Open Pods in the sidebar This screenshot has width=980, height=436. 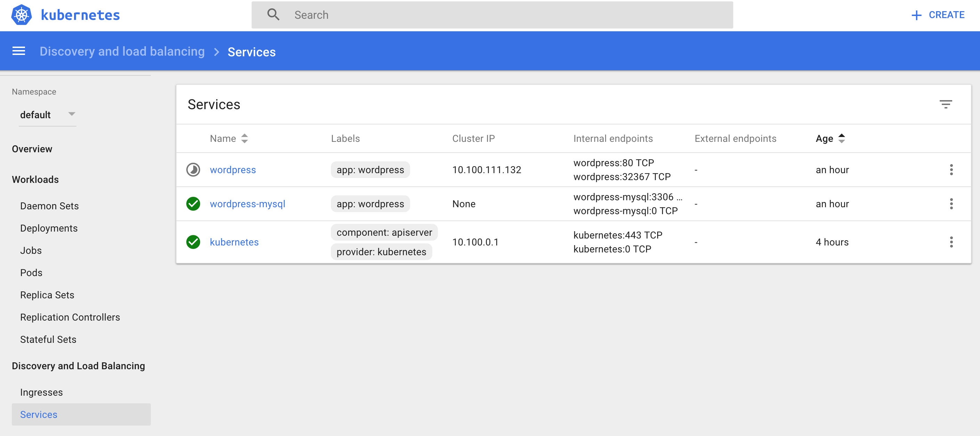(x=31, y=273)
